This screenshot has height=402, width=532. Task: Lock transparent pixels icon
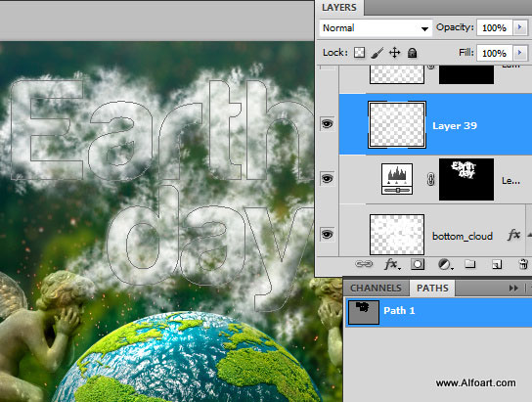click(x=359, y=53)
